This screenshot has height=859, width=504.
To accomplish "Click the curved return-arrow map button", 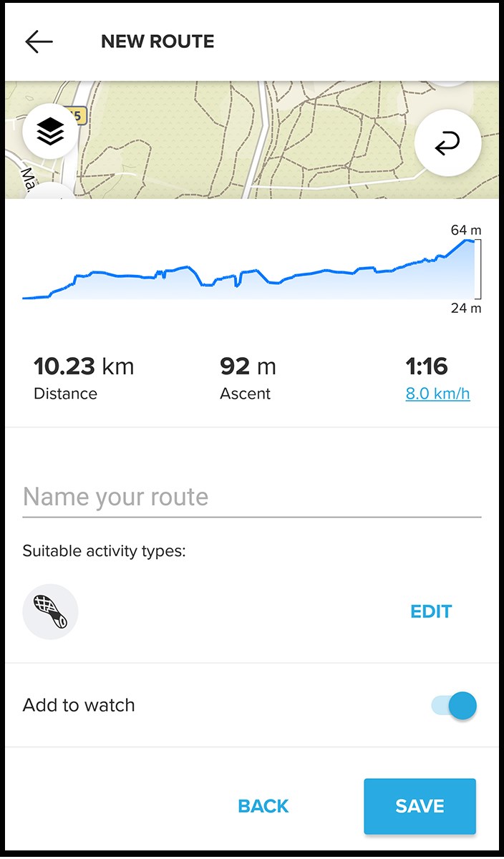I will [x=447, y=143].
